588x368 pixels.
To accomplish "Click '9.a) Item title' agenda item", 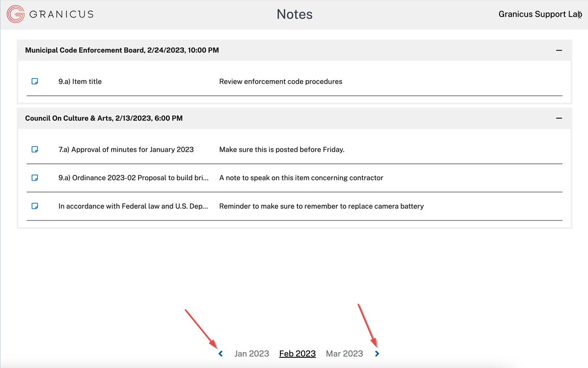I will [80, 81].
